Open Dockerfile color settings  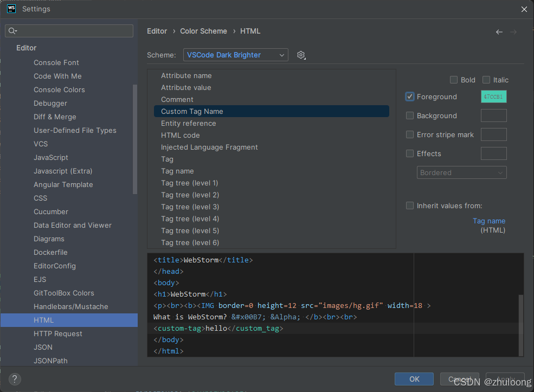[50, 252]
